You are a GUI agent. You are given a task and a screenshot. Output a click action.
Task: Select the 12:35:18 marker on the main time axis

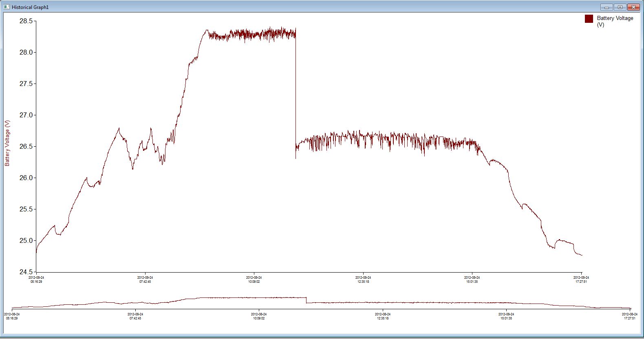click(x=363, y=280)
